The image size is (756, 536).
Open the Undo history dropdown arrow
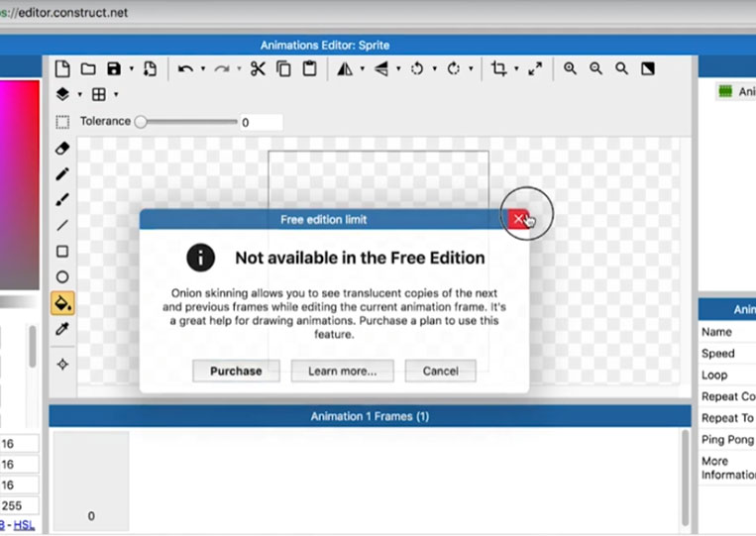tap(203, 69)
